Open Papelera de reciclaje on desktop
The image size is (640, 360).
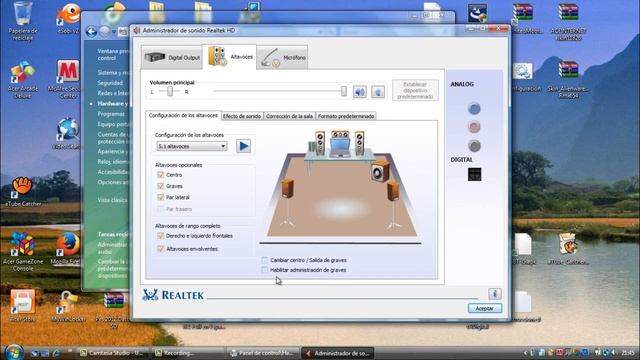22,20
